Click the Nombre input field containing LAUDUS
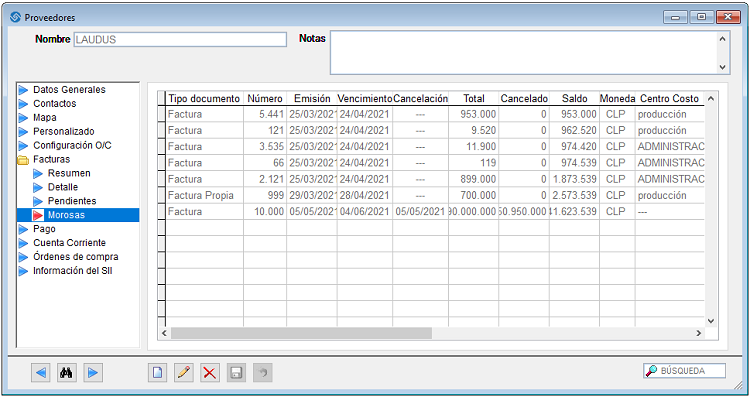Viewport: 750px width, 397px height. tap(180, 39)
